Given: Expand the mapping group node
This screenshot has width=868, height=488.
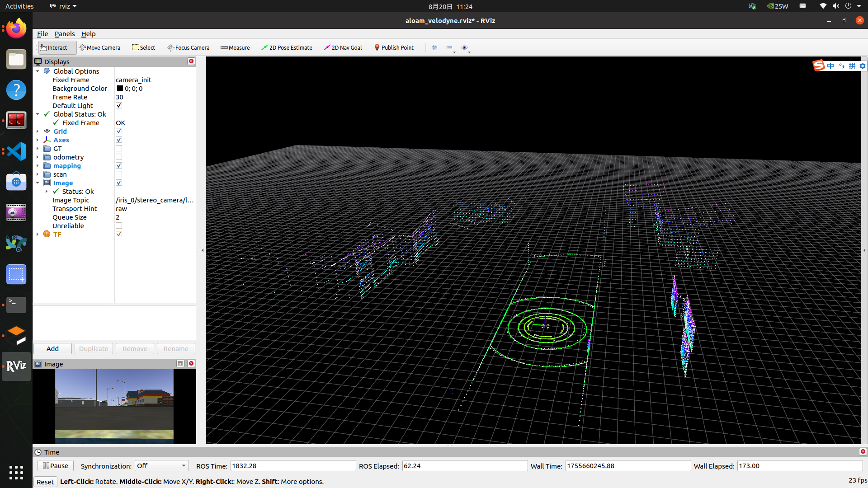Looking at the screenshot, I should [x=38, y=165].
